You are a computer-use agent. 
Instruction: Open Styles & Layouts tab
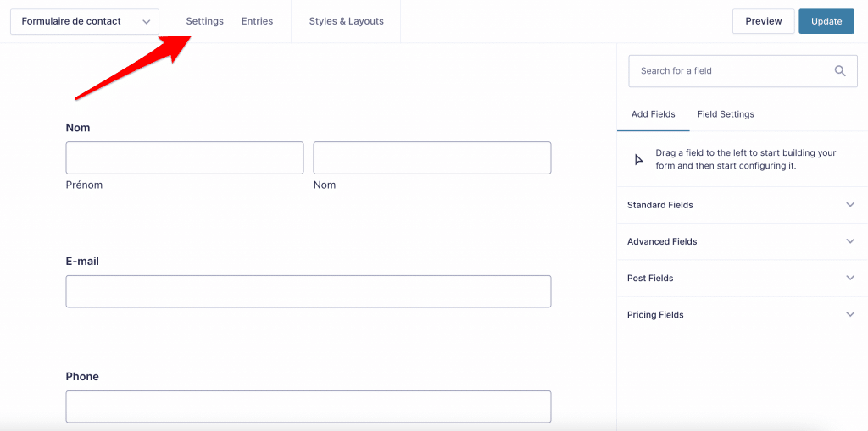pos(346,21)
